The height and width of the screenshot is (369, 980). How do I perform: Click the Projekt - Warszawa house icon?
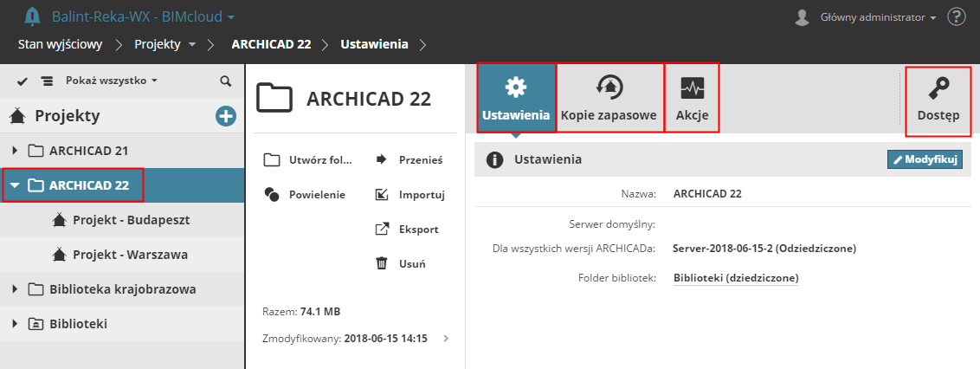coord(60,255)
